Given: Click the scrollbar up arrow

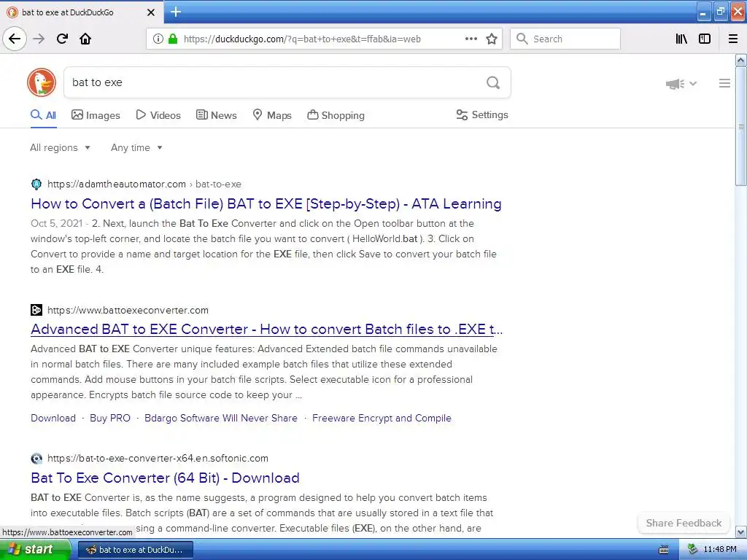Looking at the screenshot, I should click(x=740, y=60).
